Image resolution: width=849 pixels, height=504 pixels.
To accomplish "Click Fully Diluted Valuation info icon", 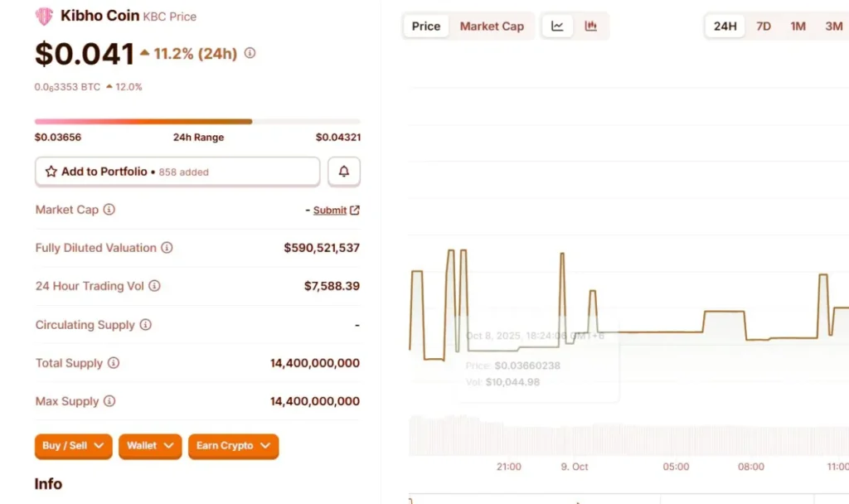I will [167, 248].
